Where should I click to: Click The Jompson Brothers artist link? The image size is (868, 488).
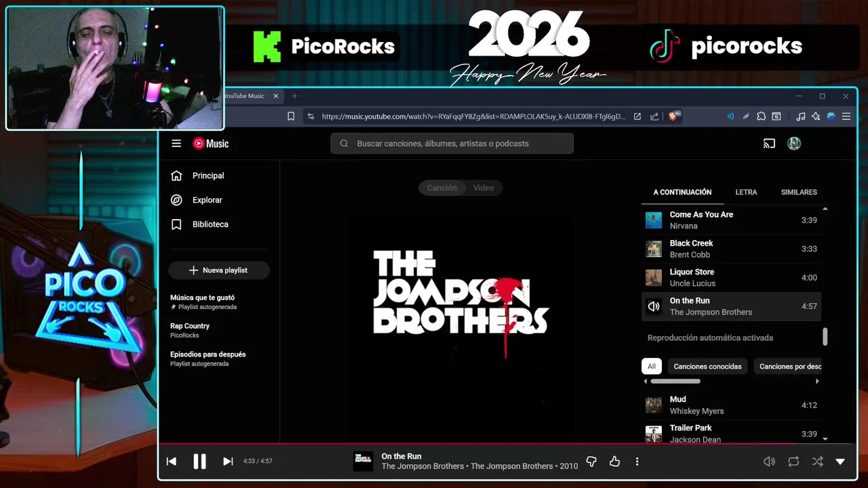[x=422, y=466]
